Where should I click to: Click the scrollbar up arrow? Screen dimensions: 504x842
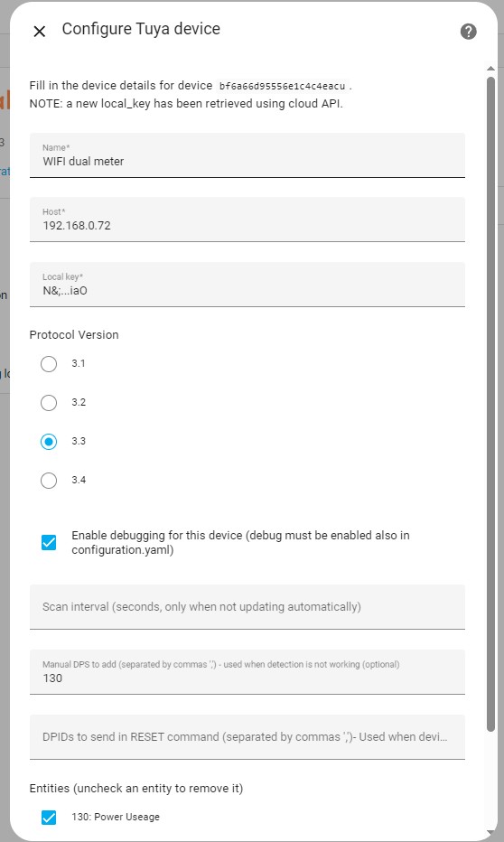(490, 68)
